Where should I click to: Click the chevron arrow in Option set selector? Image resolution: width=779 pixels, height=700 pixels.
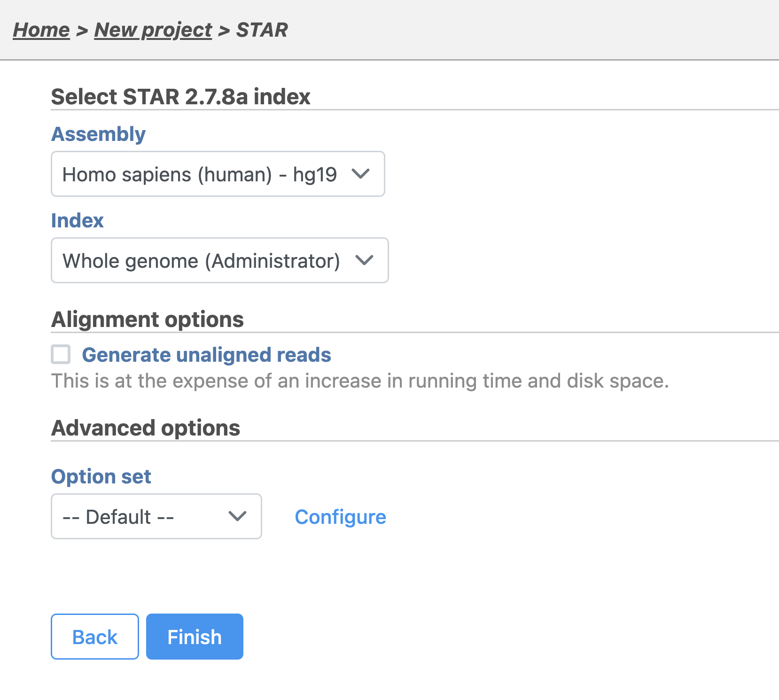tap(237, 516)
